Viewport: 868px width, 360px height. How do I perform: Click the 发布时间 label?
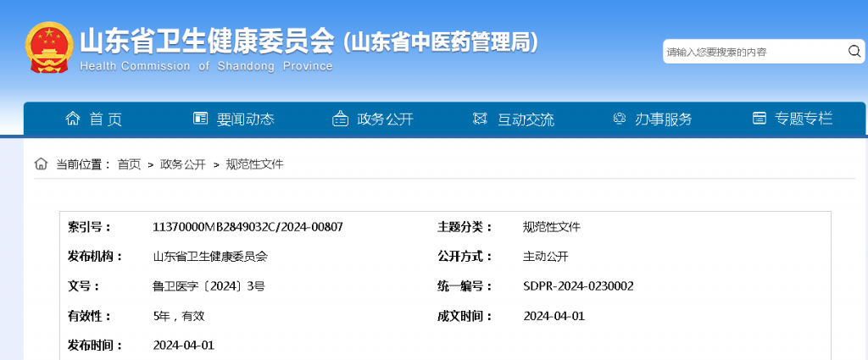coord(95,346)
